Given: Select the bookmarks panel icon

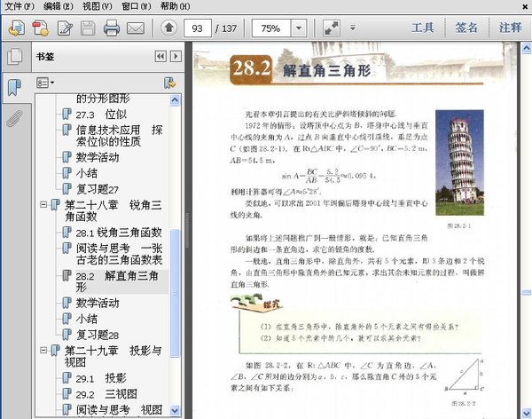Looking at the screenshot, I should (x=14, y=87).
